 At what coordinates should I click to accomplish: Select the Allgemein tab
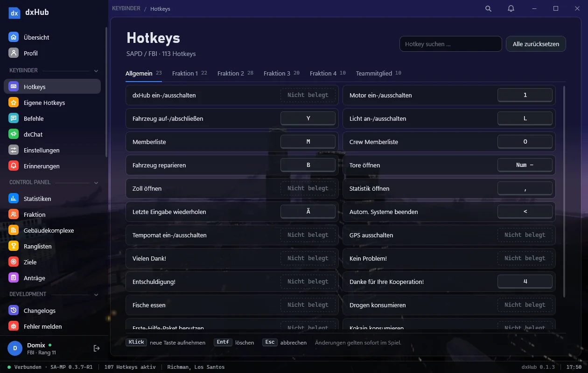click(x=144, y=73)
